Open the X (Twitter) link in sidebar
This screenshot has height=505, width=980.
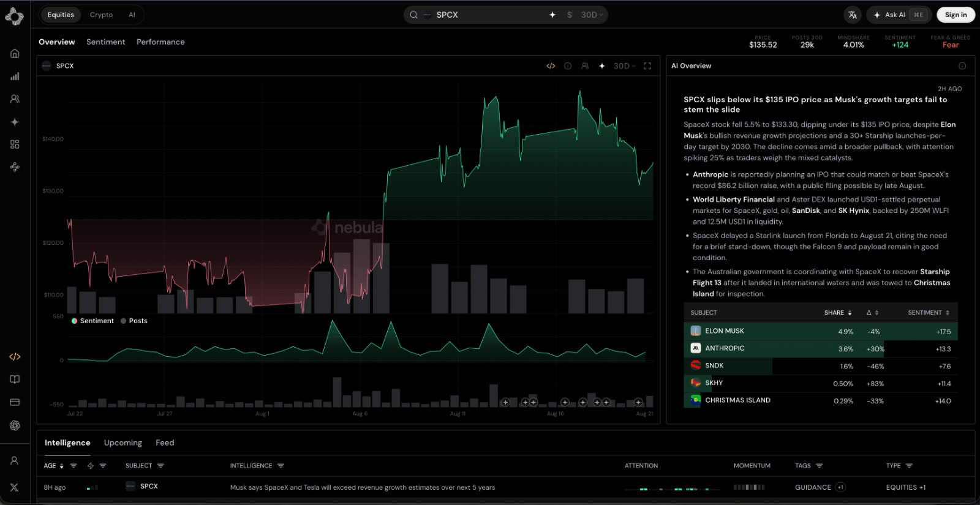tap(15, 487)
